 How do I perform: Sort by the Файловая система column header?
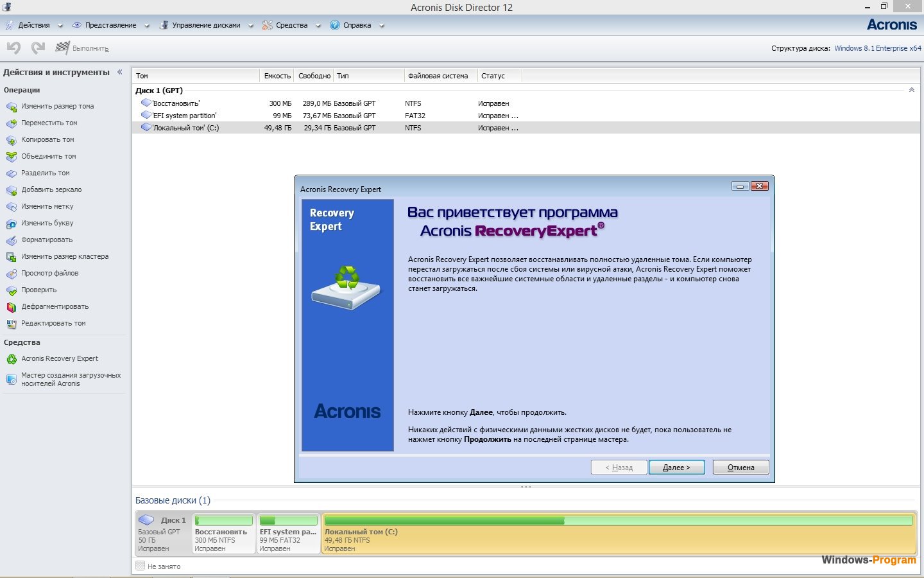(441, 76)
